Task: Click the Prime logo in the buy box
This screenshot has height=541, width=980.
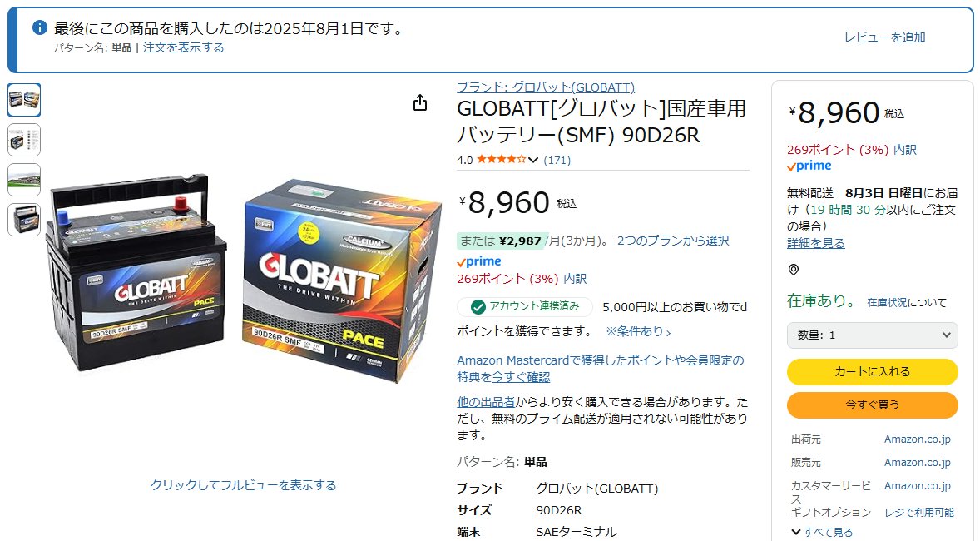Action: coord(809,166)
